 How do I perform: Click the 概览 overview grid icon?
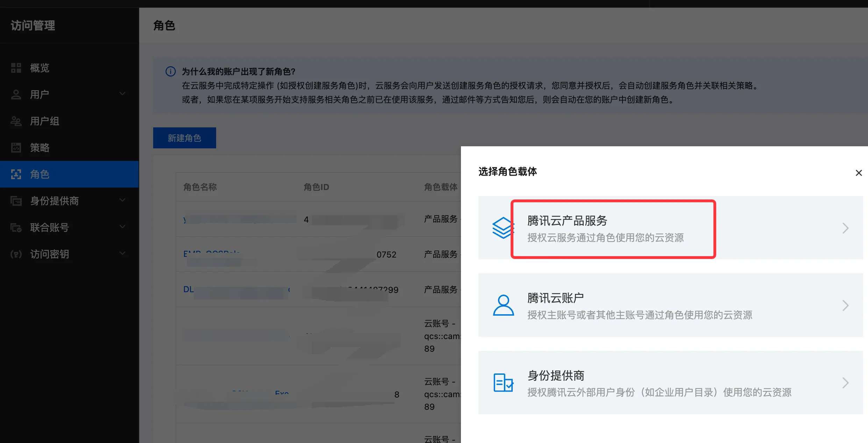16,68
